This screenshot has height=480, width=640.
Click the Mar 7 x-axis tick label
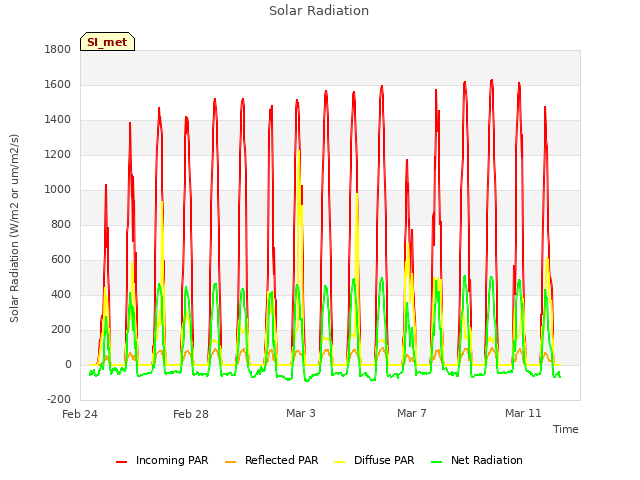point(412,413)
